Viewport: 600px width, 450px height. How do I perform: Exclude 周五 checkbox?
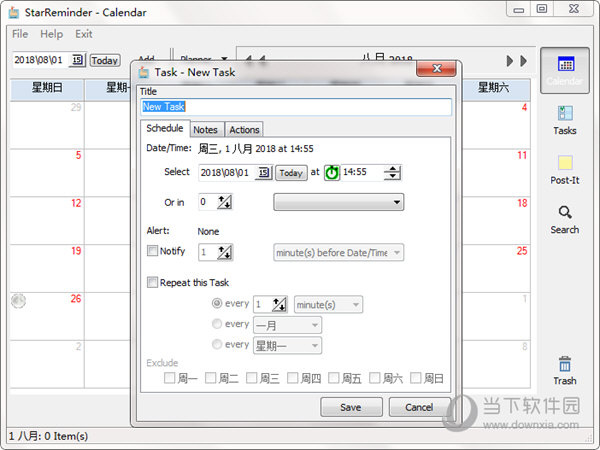point(333,378)
